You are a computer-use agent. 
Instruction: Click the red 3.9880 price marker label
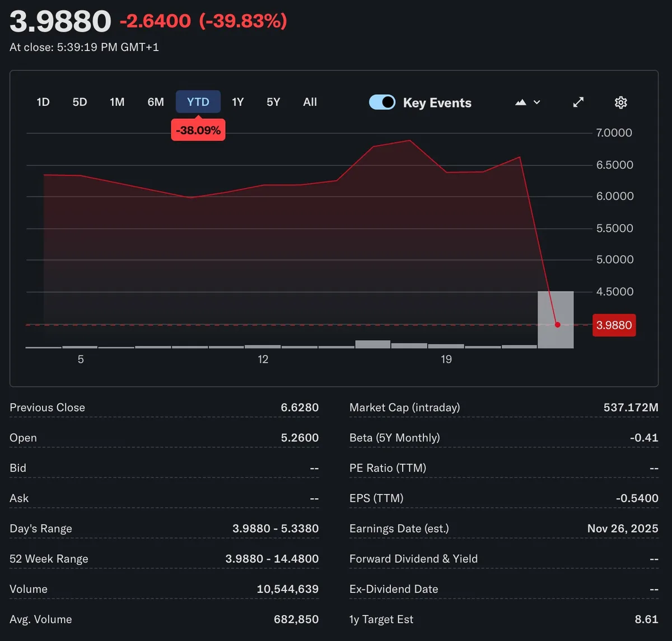click(614, 325)
